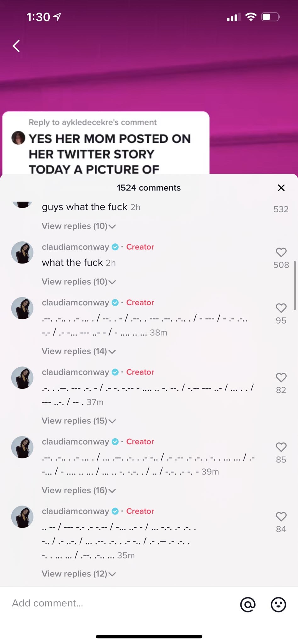The width and height of the screenshot is (298, 644).
Task: Expand View replies (14)
Action: click(79, 351)
